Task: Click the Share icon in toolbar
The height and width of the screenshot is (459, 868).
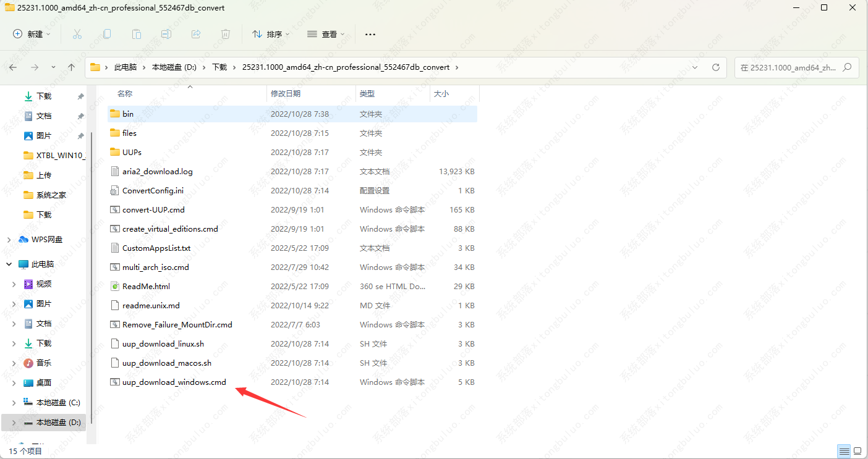Action: [196, 34]
